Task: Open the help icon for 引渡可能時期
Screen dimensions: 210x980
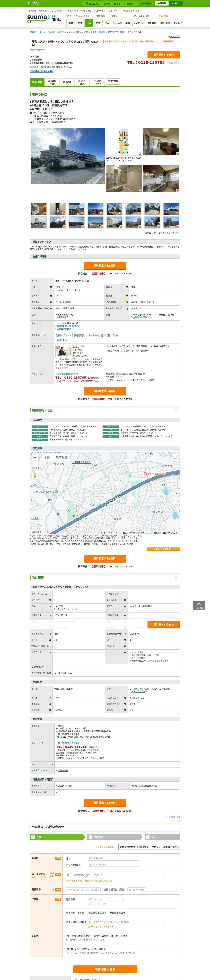Action: [50, 634]
